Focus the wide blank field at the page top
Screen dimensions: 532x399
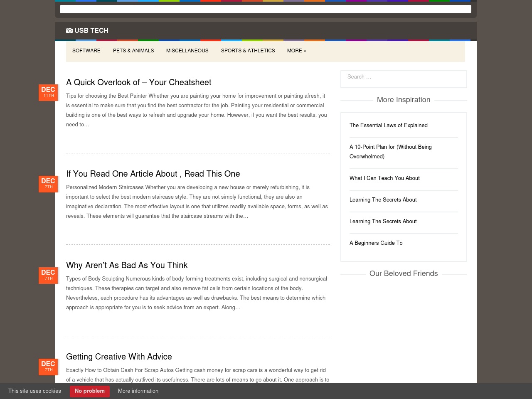(266, 9)
